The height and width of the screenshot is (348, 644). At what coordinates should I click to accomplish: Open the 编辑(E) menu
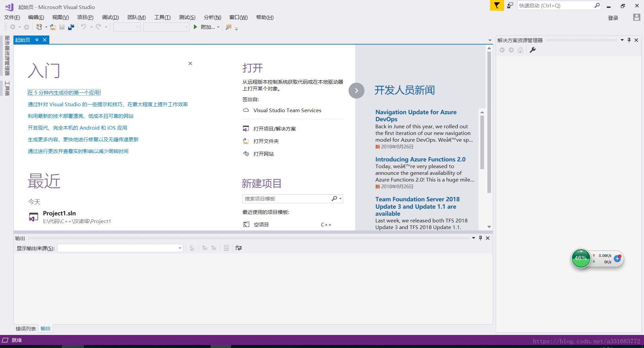click(x=36, y=17)
